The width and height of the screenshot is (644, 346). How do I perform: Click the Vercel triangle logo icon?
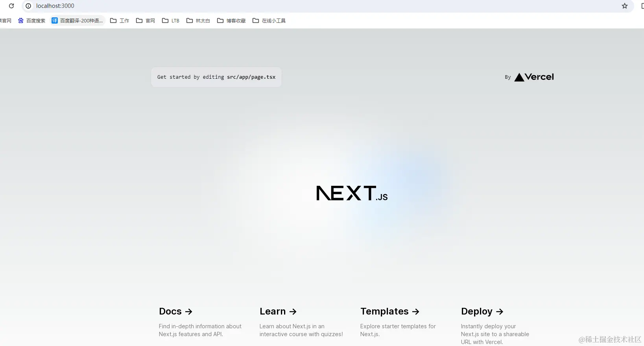[519, 78]
